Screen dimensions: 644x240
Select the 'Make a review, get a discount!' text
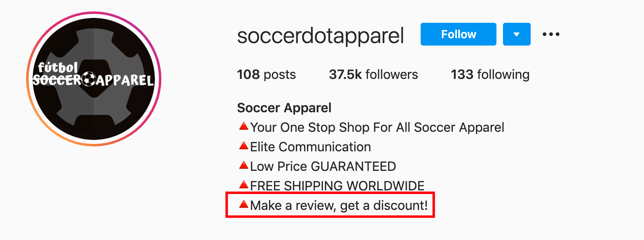click(x=339, y=205)
